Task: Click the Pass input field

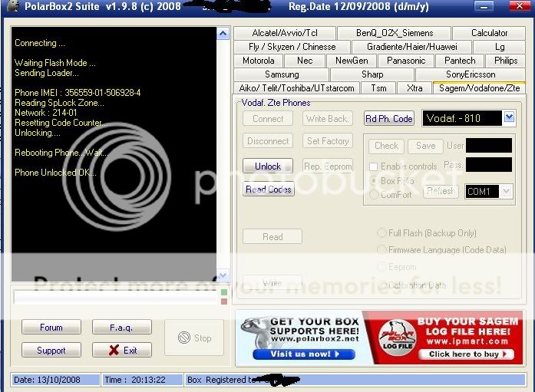Action: click(x=489, y=165)
